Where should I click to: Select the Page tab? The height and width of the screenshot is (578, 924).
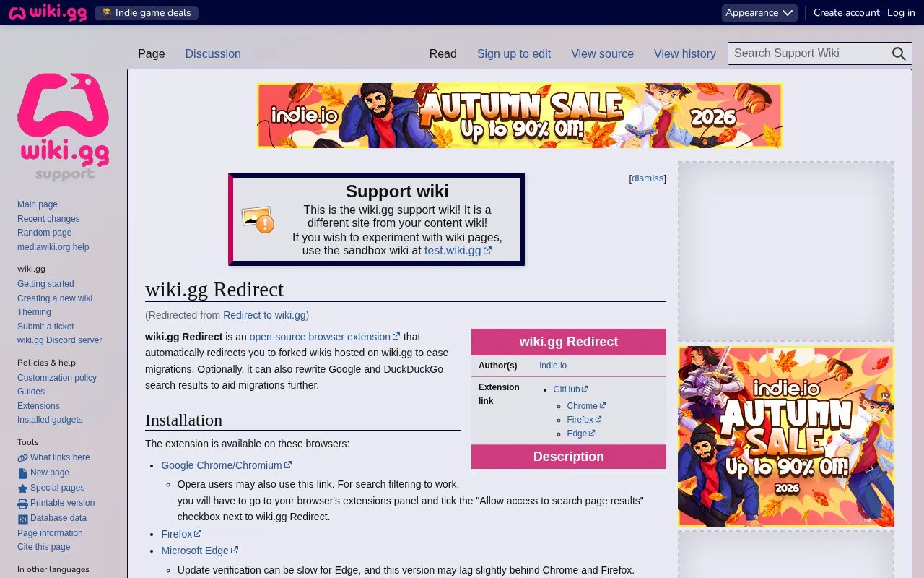click(152, 53)
